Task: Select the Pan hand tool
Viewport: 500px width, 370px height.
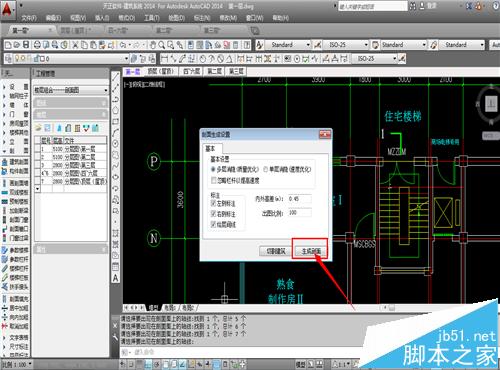Action: click(153, 45)
